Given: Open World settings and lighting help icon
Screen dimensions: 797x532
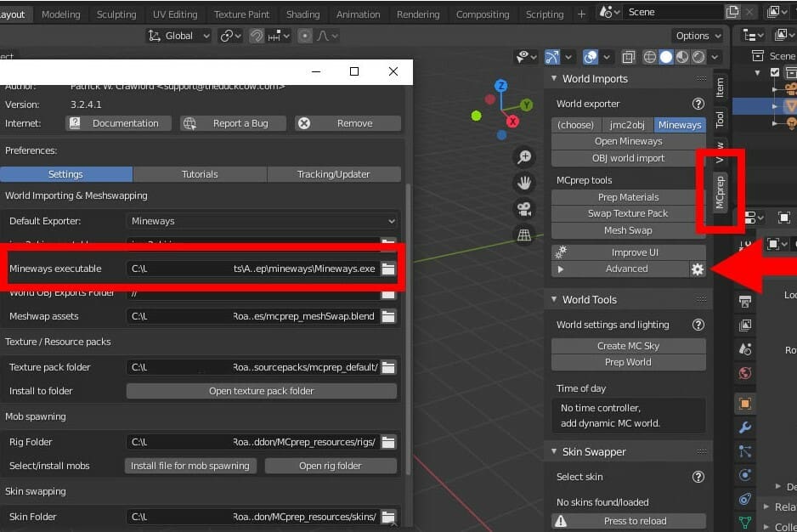Looking at the screenshot, I should tap(698, 325).
